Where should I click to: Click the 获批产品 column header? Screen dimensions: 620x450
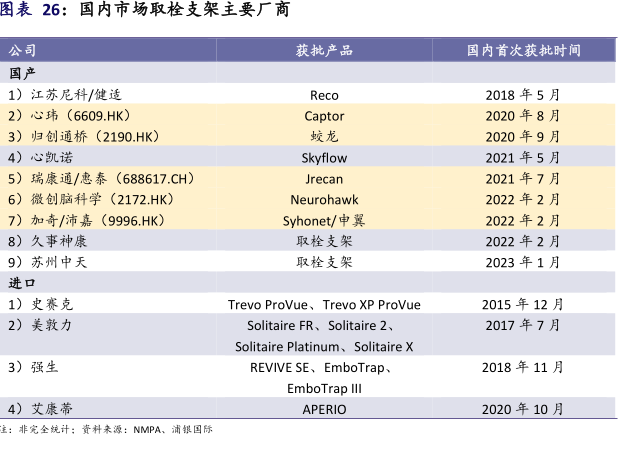(324, 50)
